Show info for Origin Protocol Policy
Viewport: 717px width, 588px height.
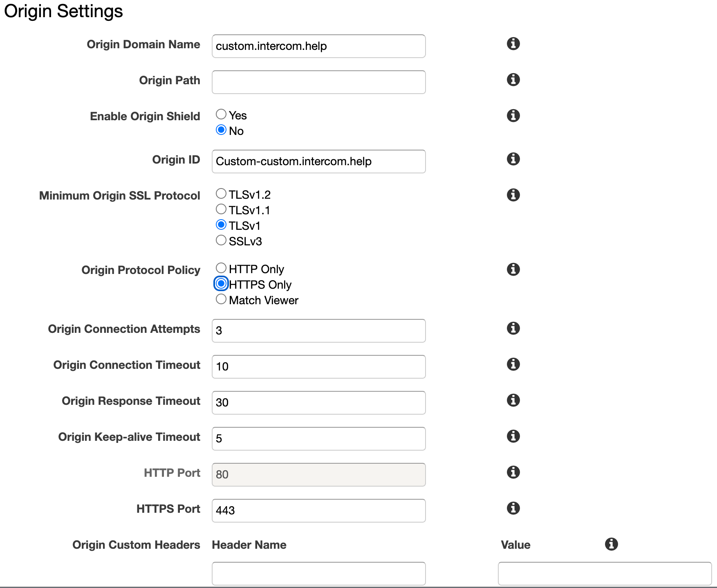coord(513,269)
